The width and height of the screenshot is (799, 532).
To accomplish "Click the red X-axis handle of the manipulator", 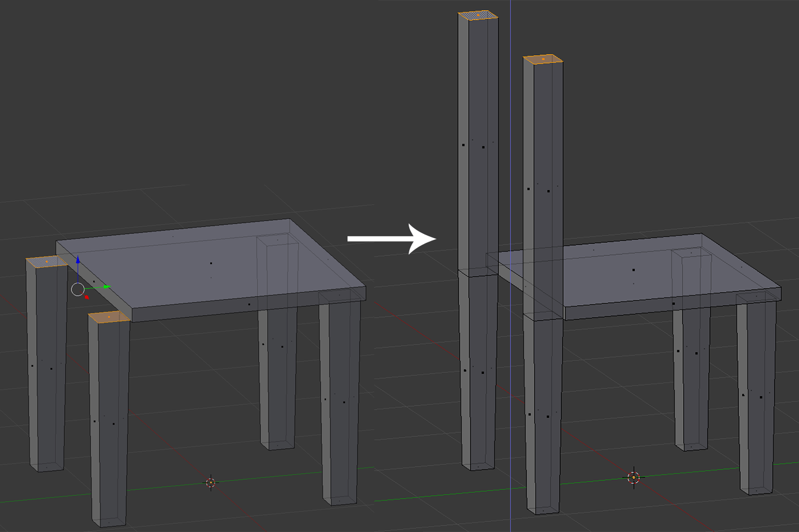I will [x=87, y=296].
